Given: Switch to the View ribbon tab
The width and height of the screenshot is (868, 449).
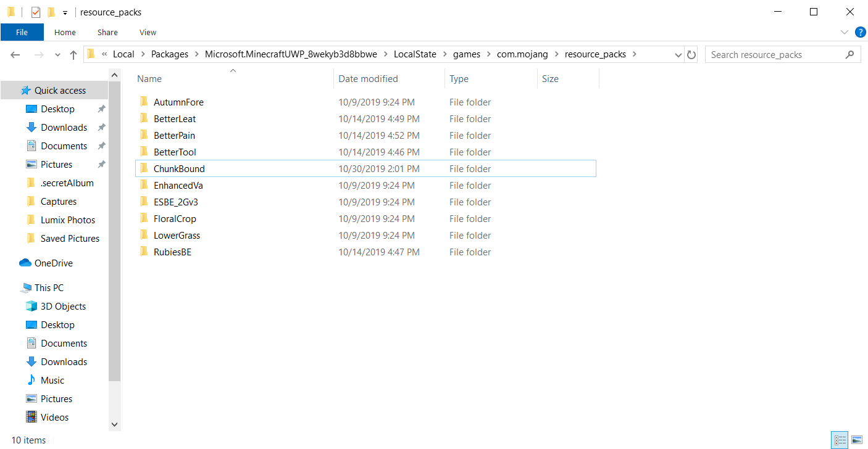Looking at the screenshot, I should 148,32.
